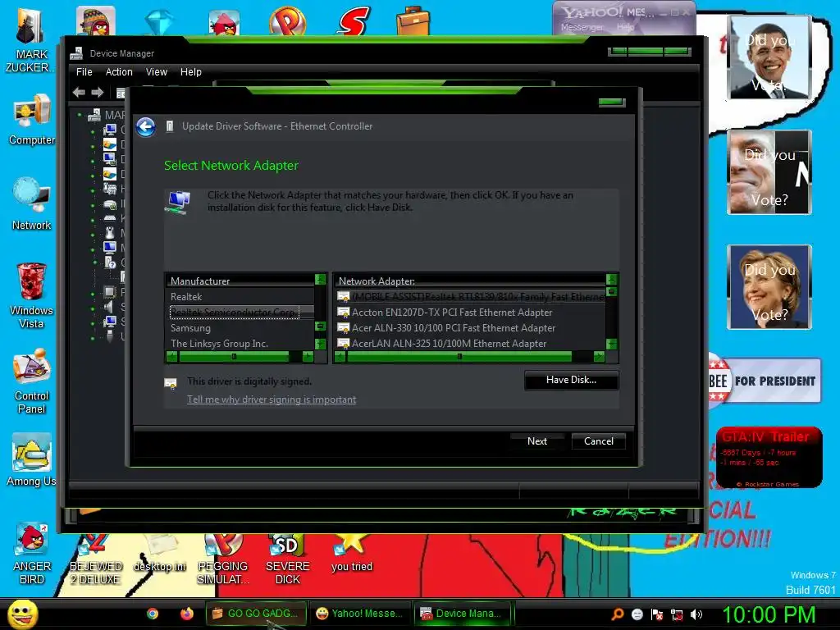
Task: Switch to Device Mana... taskbar button
Action: [x=463, y=614]
